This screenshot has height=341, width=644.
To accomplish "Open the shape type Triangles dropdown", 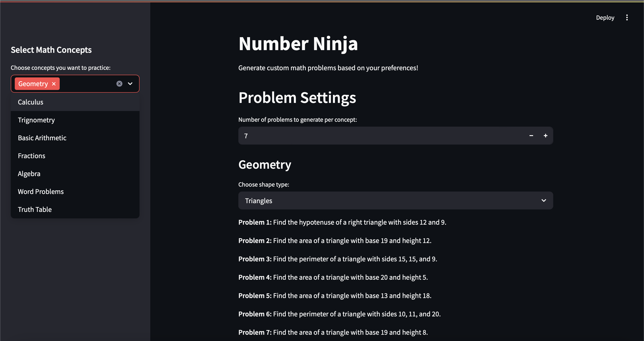I will click(390, 201).
